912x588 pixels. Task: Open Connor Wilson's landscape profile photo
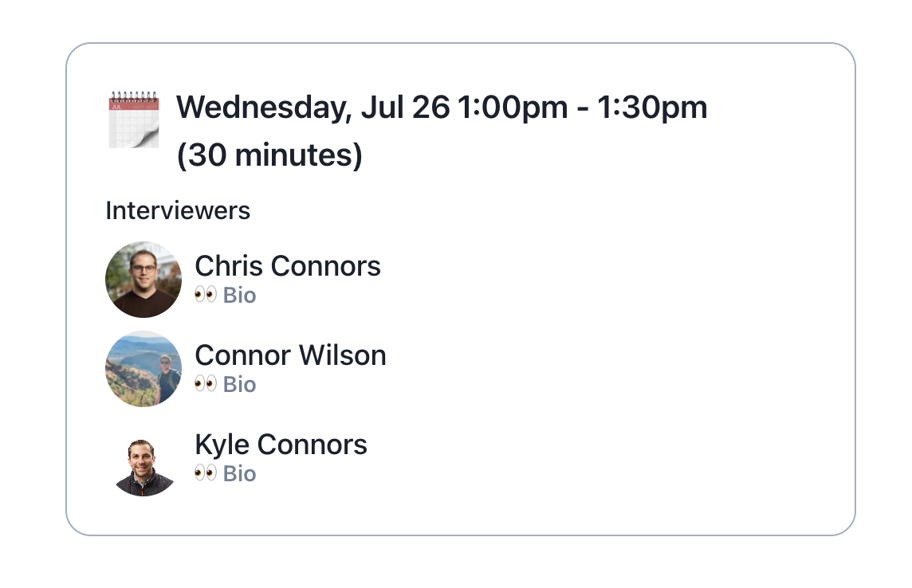pos(143,369)
